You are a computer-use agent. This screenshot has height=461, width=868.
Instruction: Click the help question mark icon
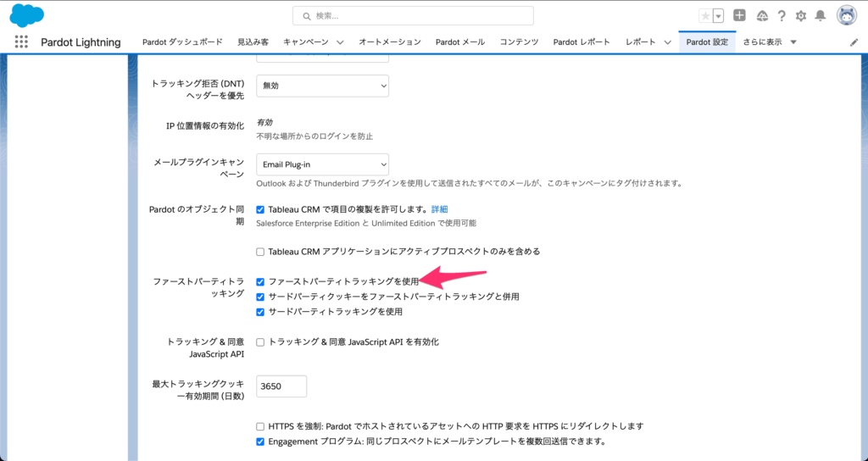tap(782, 16)
